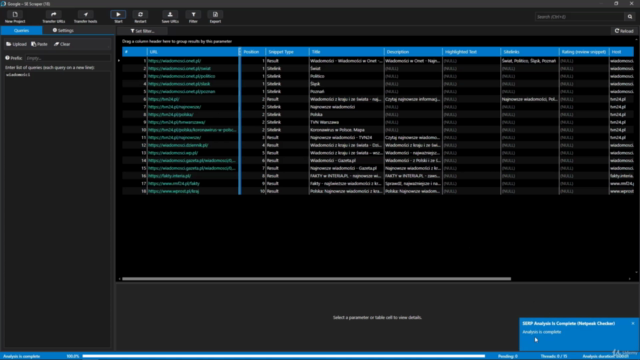The height and width of the screenshot is (360, 640).
Task: Open the www.wprost.pl/kraj link
Action: click(174, 191)
